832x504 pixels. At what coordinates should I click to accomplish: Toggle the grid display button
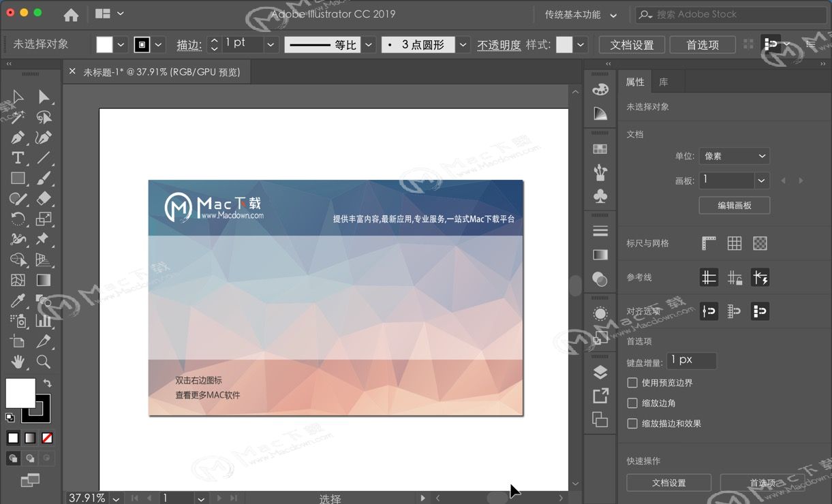point(735,243)
